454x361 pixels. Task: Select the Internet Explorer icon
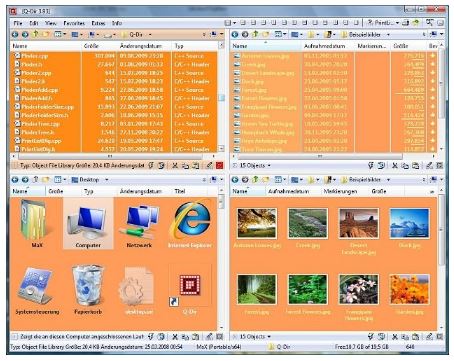coord(190,225)
